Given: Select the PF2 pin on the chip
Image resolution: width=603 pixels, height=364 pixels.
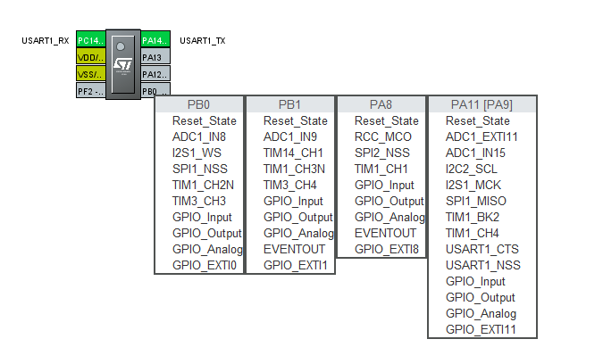Looking at the screenshot, I should pyautogui.click(x=91, y=91).
